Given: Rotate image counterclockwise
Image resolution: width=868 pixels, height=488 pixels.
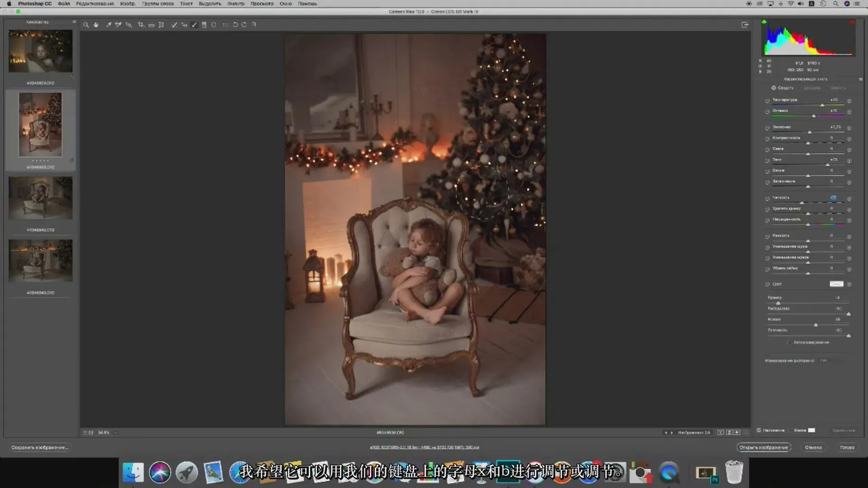Looking at the screenshot, I should click(x=235, y=25).
